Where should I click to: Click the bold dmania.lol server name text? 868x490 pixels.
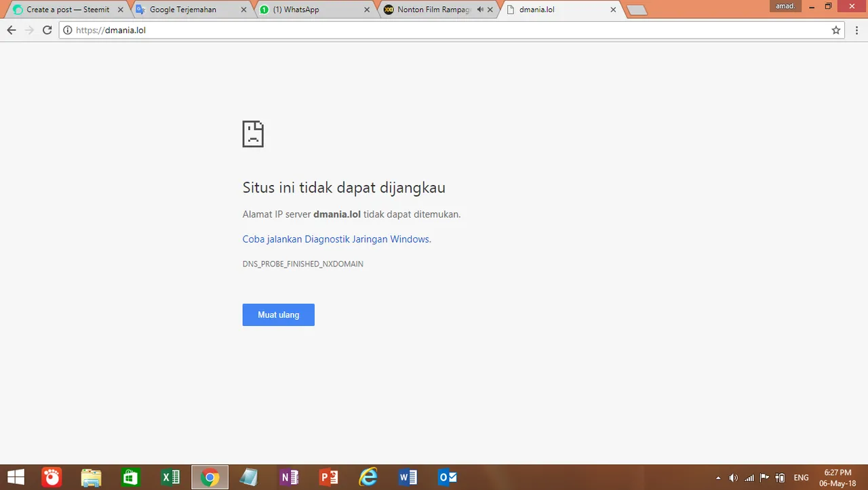pos(337,214)
